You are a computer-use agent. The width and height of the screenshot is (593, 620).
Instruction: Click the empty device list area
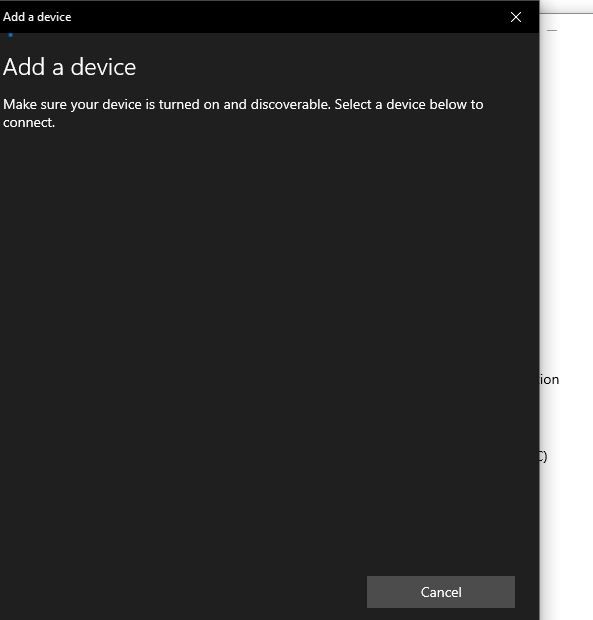click(269, 348)
